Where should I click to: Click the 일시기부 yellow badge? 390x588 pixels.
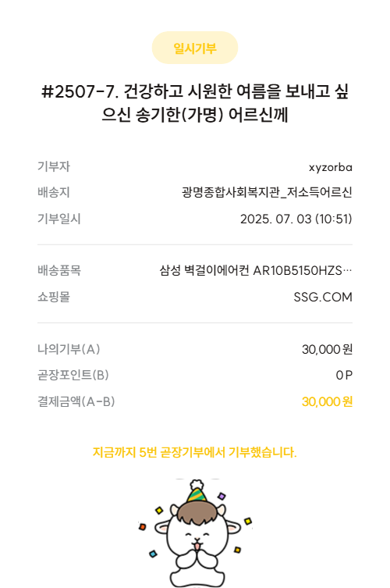tap(195, 48)
